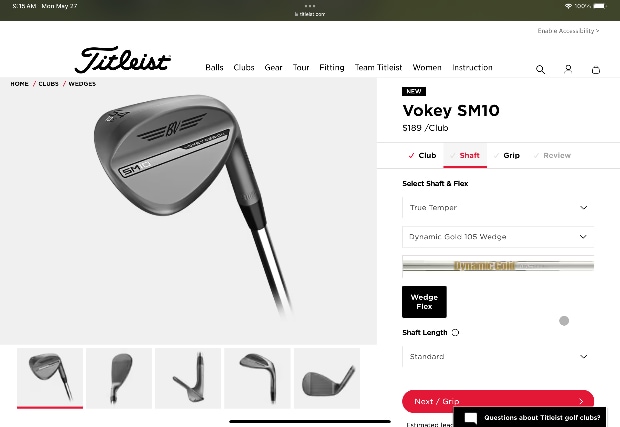Open the shopping bag icon

595,70
